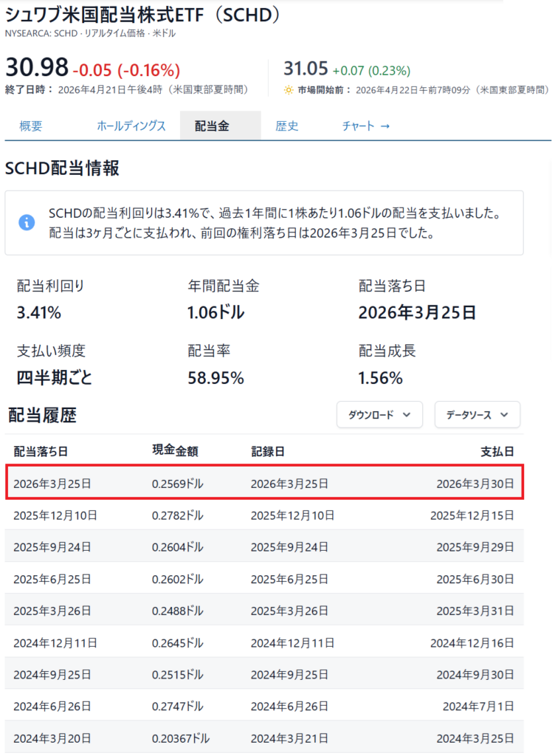Switch to the 概要 tab
The image size is (552, 756).
(x=31, y=126)
